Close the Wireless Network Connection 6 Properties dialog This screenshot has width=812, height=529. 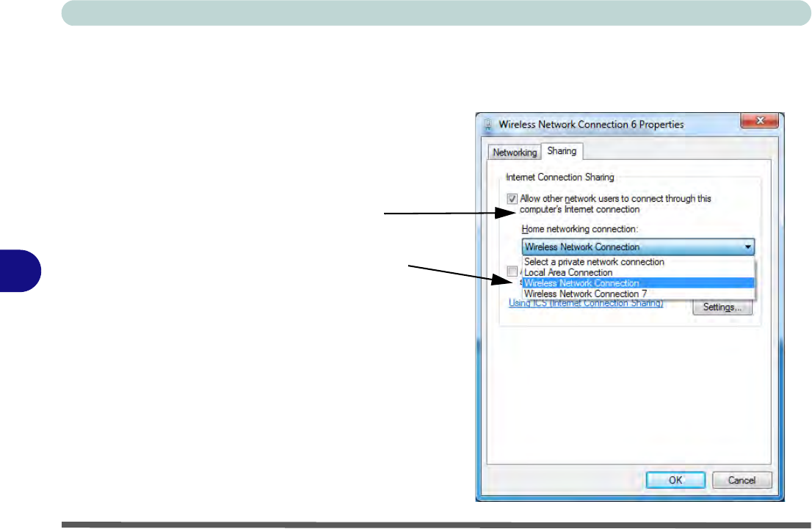[760, 120]
